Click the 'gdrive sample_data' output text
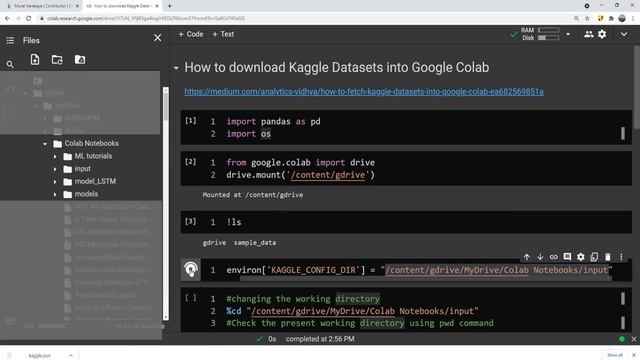640x360 pixels. 239,243
